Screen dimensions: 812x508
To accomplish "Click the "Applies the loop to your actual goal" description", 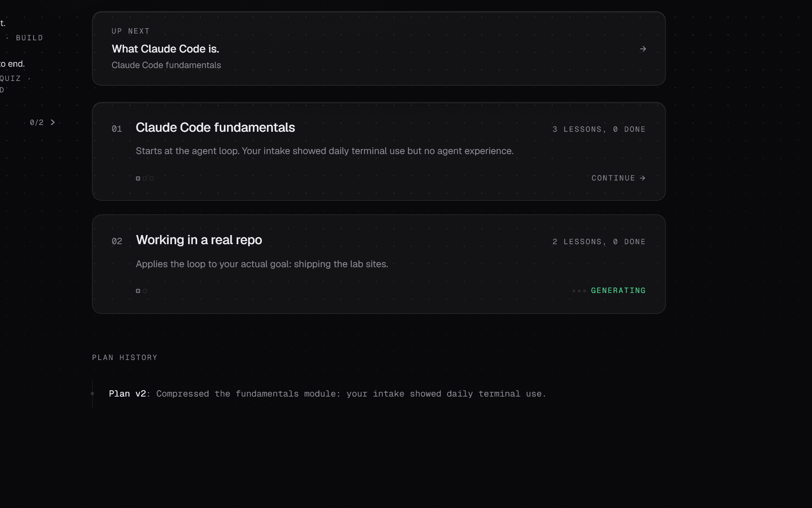I will pos(262,264).
